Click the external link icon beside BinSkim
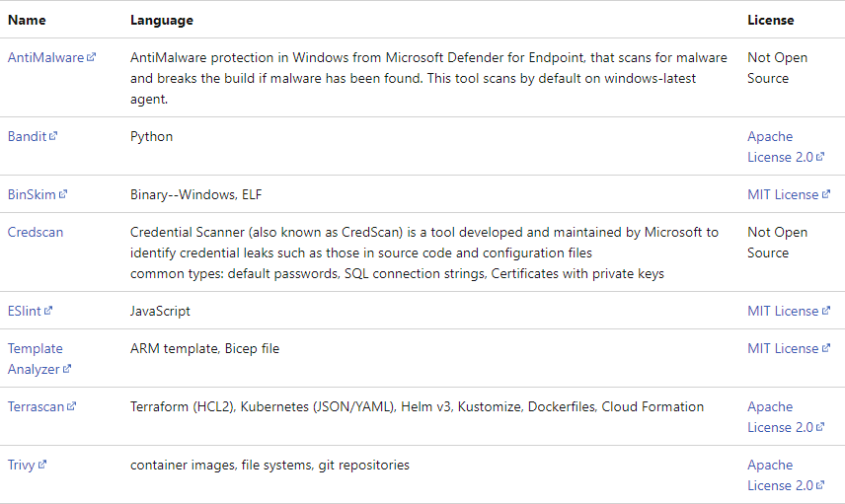Screen dimensions: 845x504 click(x=62, y=194)
